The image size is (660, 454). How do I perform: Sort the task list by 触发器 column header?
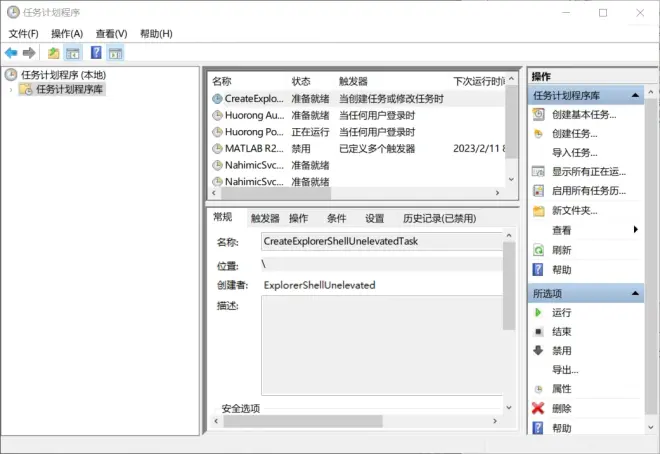353,81
